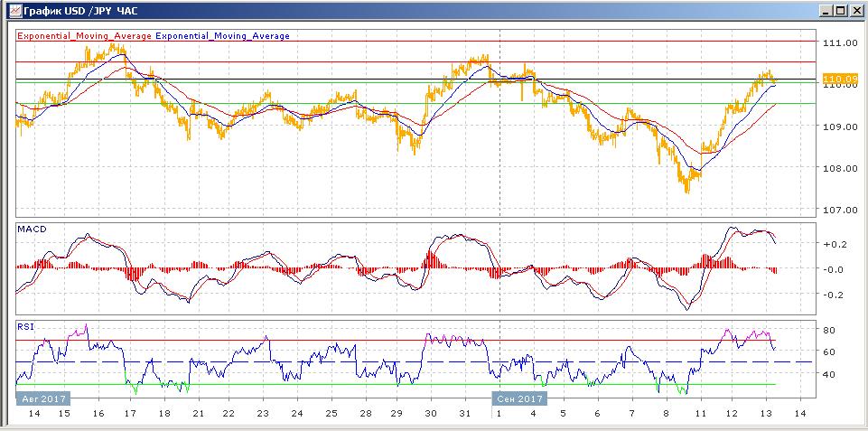The image size is (868, 431).
Task: Maximize the chart window
Action: pos(840,11)
